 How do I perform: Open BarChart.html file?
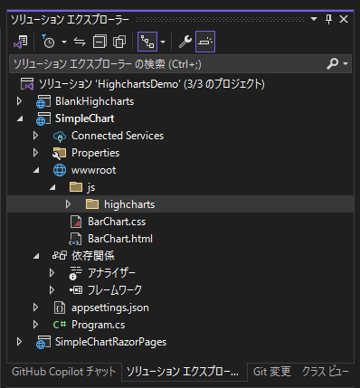pos(120,239)
